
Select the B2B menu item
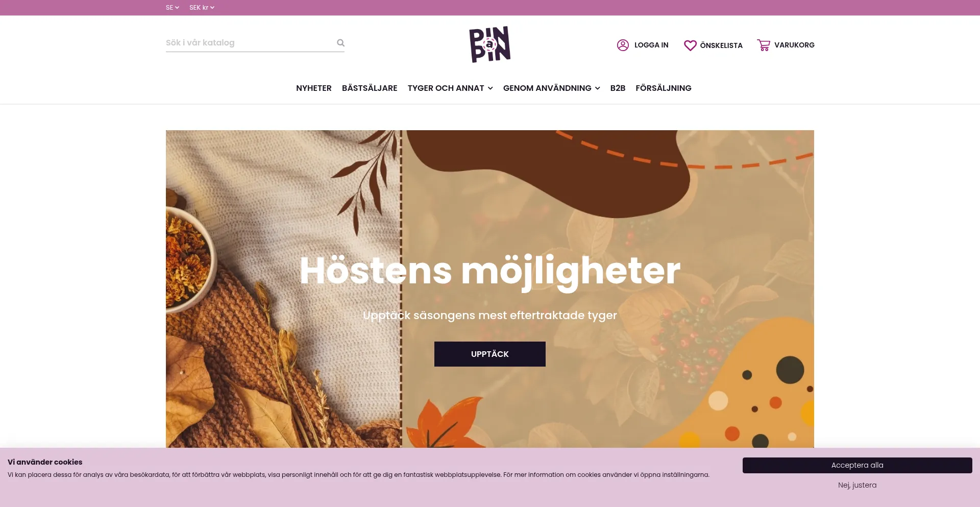(618, 88)
